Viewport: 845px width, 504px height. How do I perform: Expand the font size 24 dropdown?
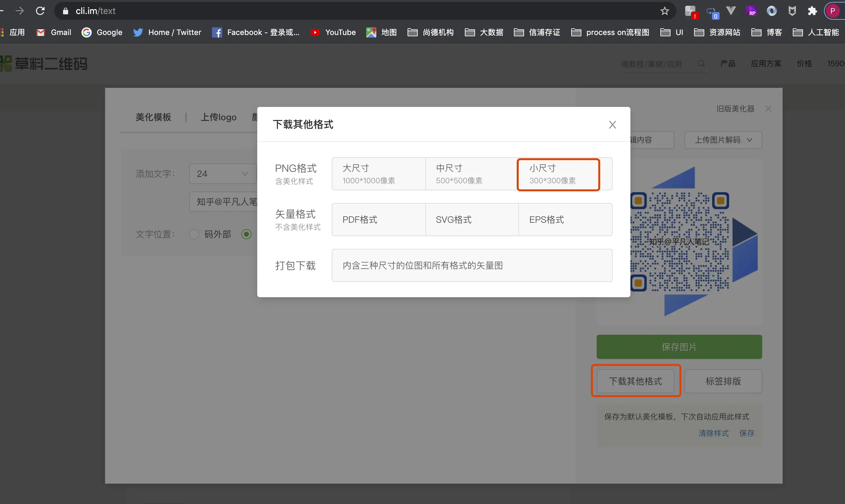[223, 173]
